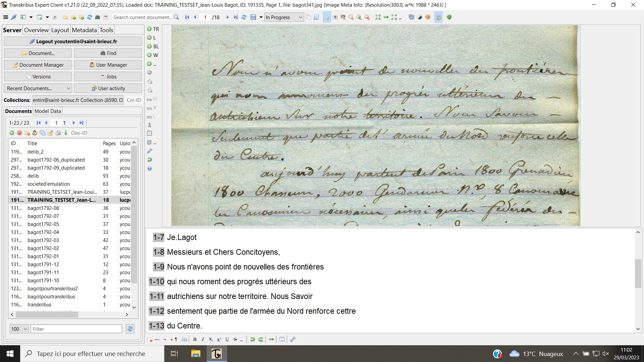The image size is (644, 362).
Task: Switch to the Metadata tab
Action: tap(84, 30)
